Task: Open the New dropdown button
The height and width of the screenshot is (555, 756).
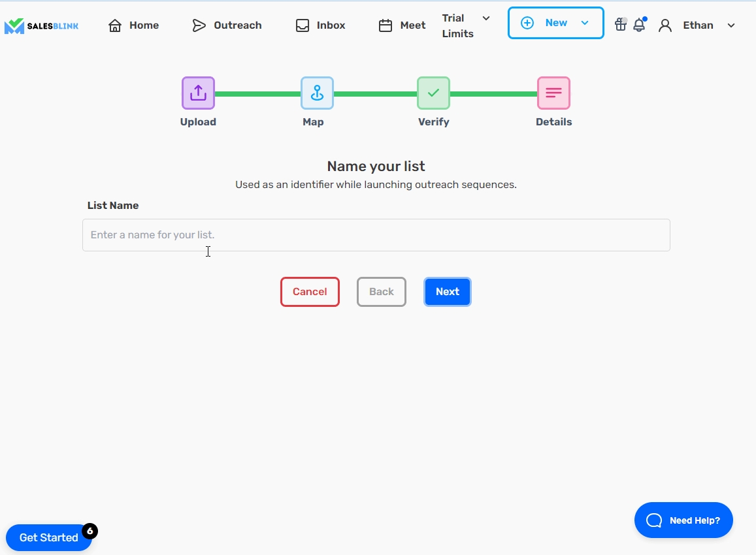Action: (555, 23)
